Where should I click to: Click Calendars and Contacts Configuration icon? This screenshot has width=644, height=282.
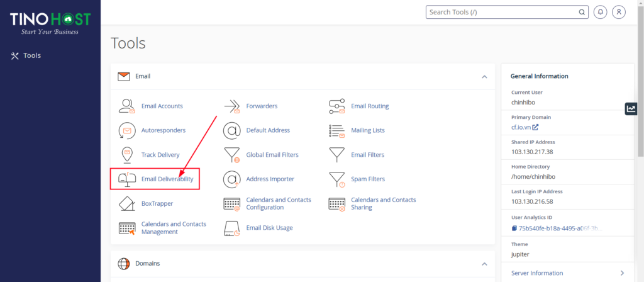(231, 204)
